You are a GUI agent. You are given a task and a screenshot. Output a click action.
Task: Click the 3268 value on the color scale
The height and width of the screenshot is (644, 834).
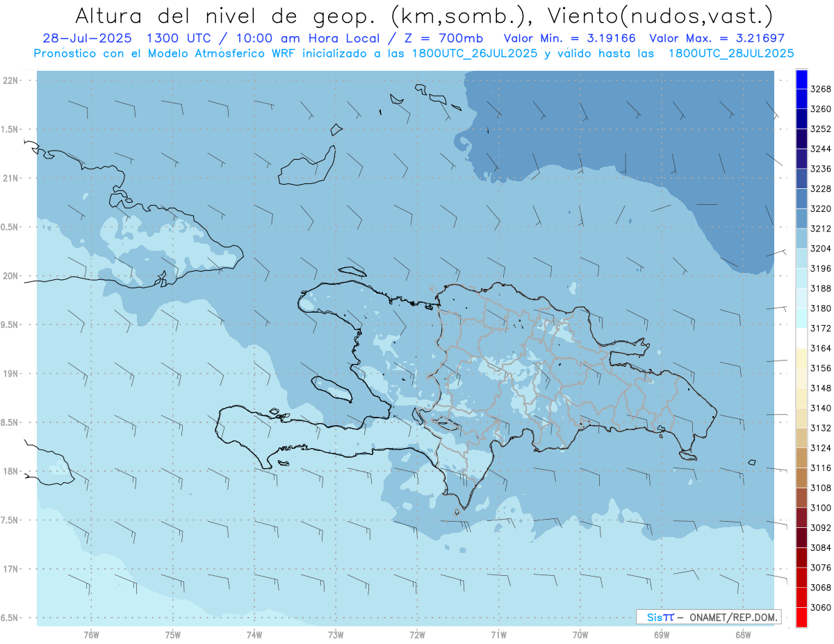(821, 89)
